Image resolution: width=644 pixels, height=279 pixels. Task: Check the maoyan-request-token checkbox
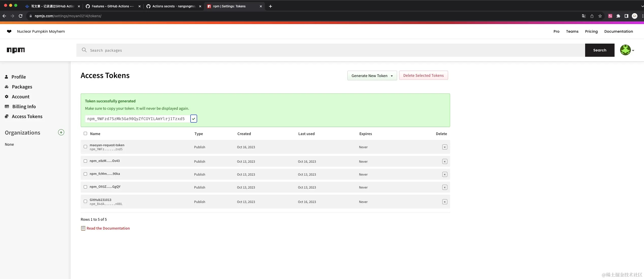click(x=85, y=147)
